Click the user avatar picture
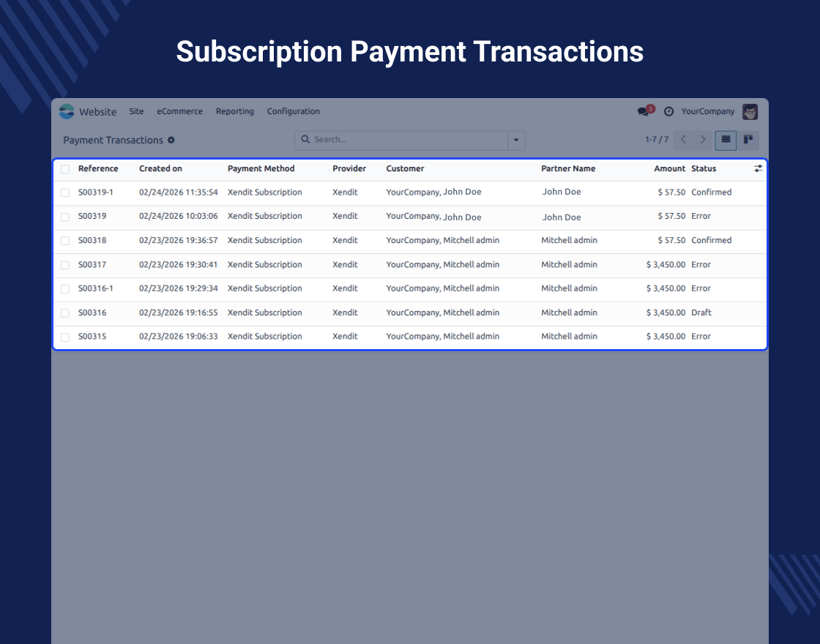The height and width of the screenshot is (644, 820). tap(750, 111)
